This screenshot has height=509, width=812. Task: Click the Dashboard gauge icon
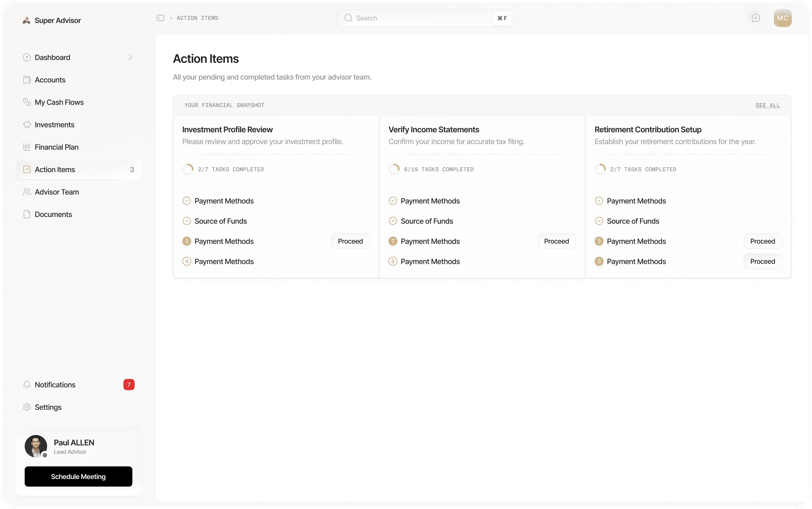tap(27, 57)
